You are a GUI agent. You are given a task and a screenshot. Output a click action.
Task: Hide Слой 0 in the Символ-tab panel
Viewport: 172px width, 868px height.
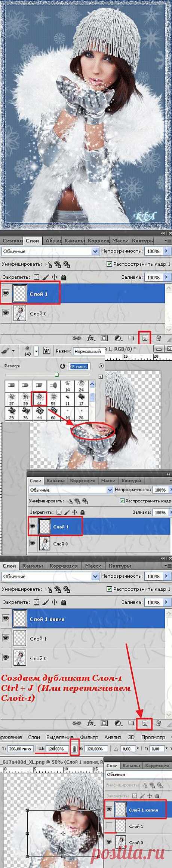(x=6, y=312)
